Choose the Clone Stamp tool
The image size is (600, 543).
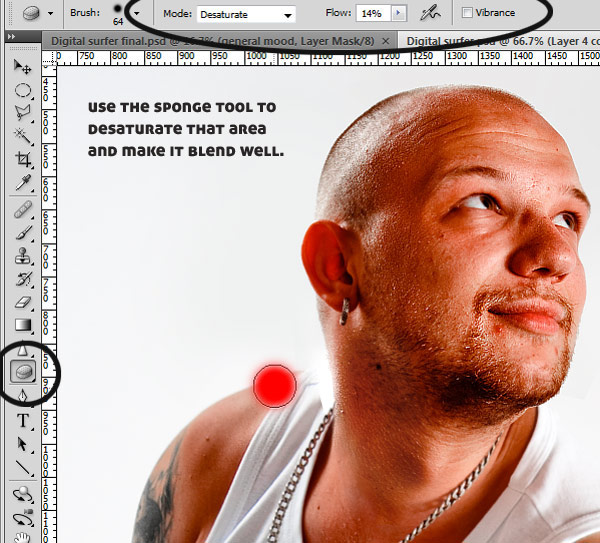(x=23, y=256)
